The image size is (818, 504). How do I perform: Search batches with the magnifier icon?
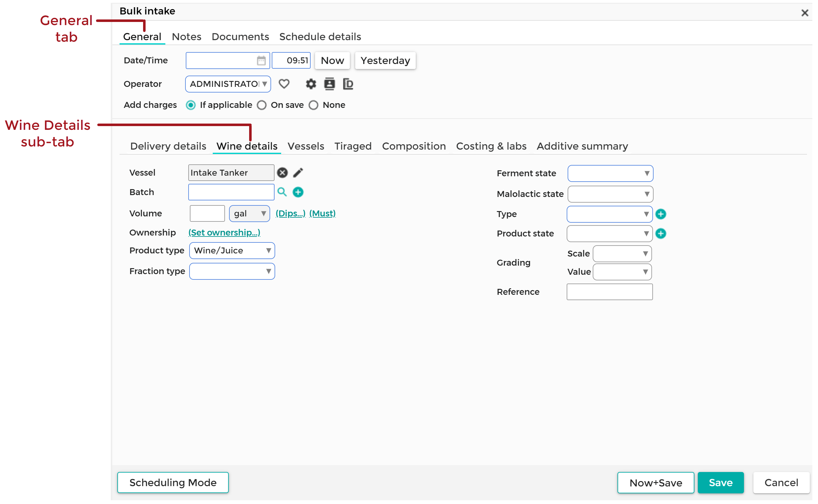282,192
